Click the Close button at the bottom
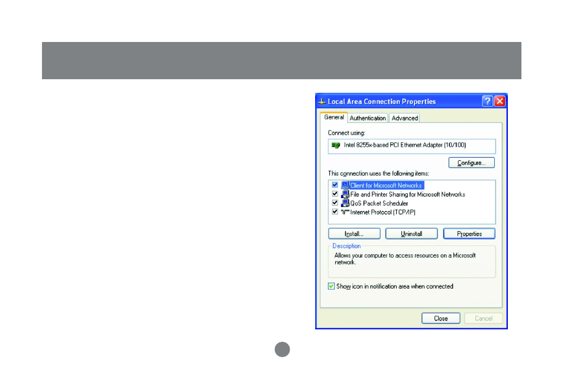Image resolution: width=564 pixels, height=392 pixels. 441,318
